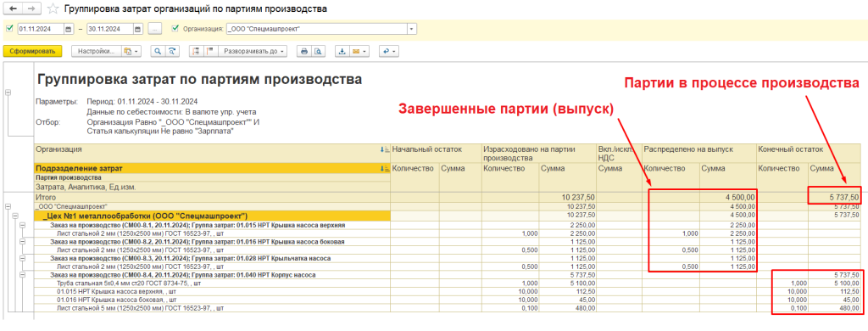Open dropdown arrow next to email icon
The height and width of the screenshot is (331, 868).
(365, 51)
